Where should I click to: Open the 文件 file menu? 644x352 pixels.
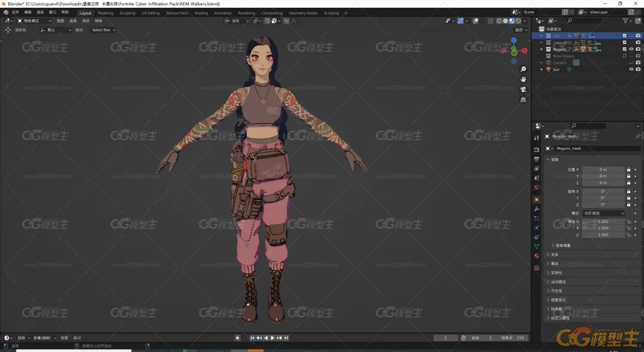15,12
